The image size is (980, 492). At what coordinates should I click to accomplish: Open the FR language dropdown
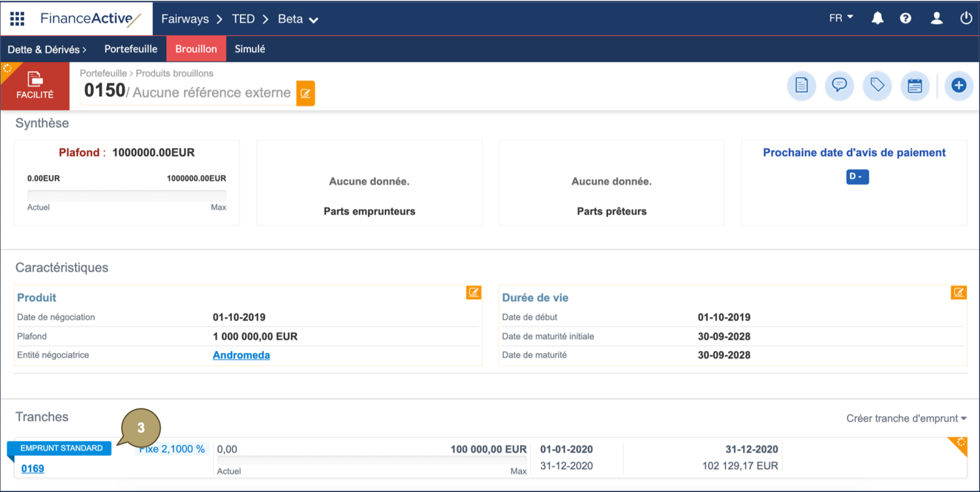pyautogui.click(x=840, y=18)
